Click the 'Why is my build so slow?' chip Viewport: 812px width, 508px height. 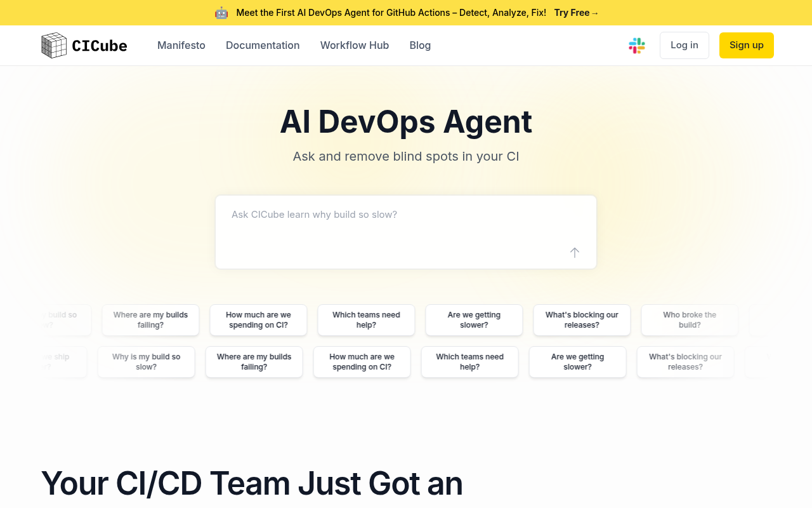point(146,362)
